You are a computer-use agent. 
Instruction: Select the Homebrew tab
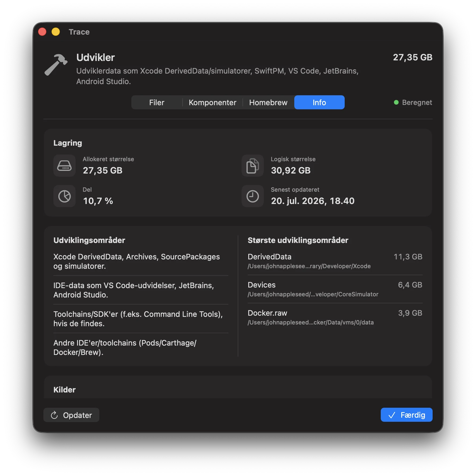(268, 102)
